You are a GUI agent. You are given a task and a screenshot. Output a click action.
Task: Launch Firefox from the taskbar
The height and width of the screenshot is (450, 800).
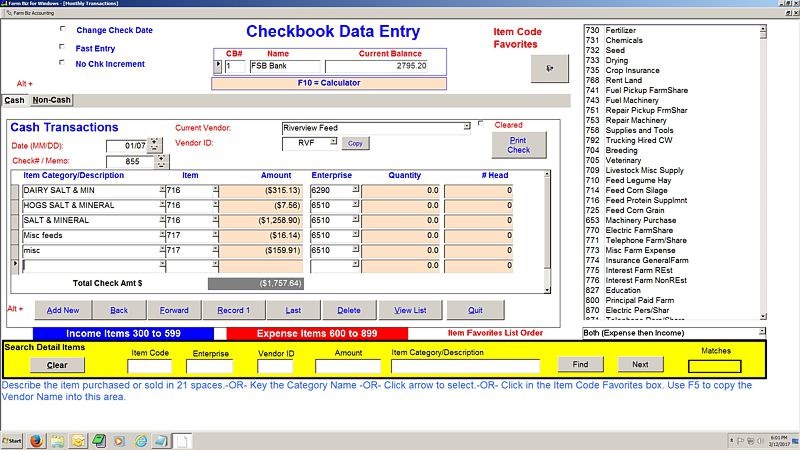click(36, 440)
